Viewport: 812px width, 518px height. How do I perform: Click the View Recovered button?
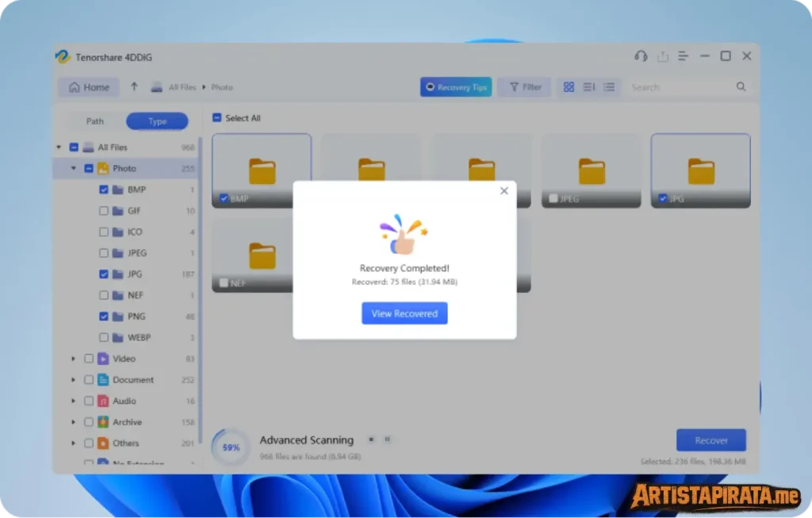click(404, 313)
